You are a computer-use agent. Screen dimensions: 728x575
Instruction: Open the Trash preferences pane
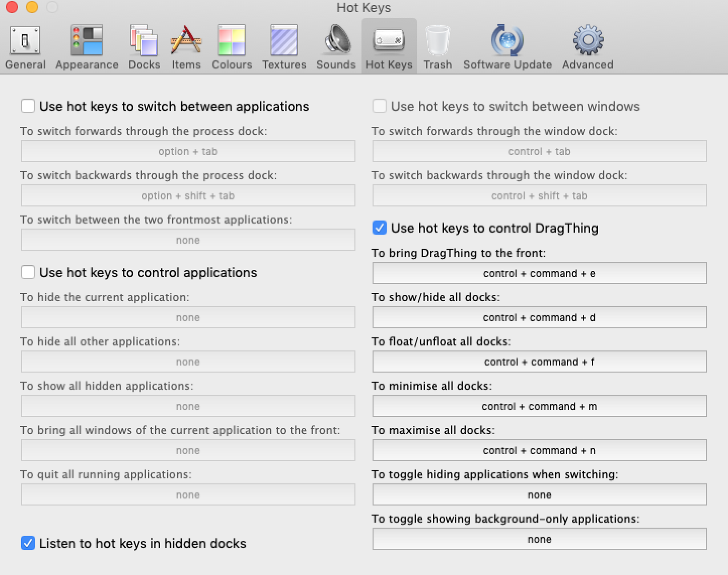(x=438, y=47)
